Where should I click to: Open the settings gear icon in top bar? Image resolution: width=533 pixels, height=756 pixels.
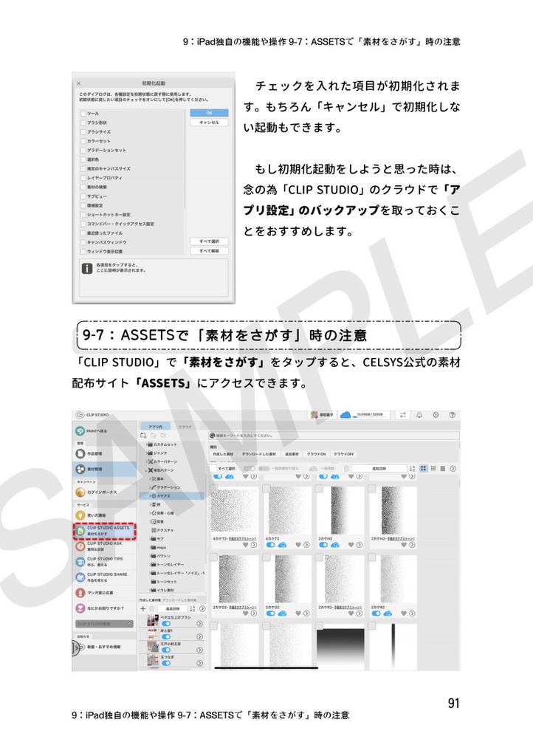tap(436, 415)
